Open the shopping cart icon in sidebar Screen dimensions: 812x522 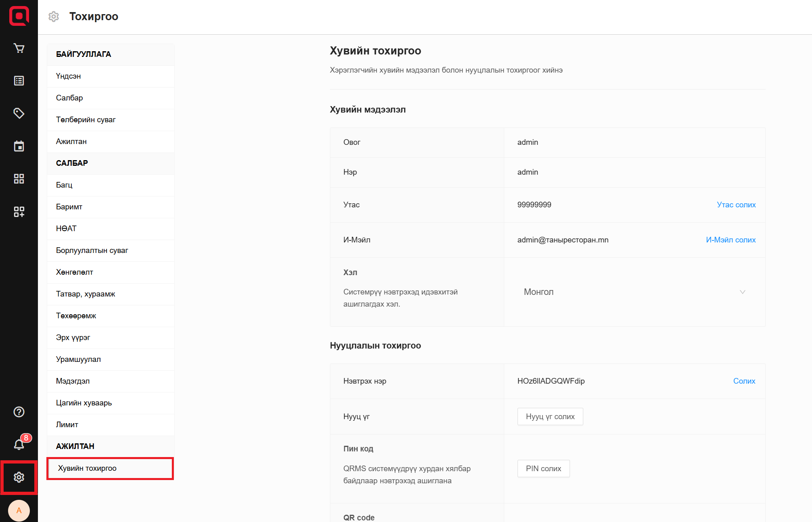pos(19,48)
